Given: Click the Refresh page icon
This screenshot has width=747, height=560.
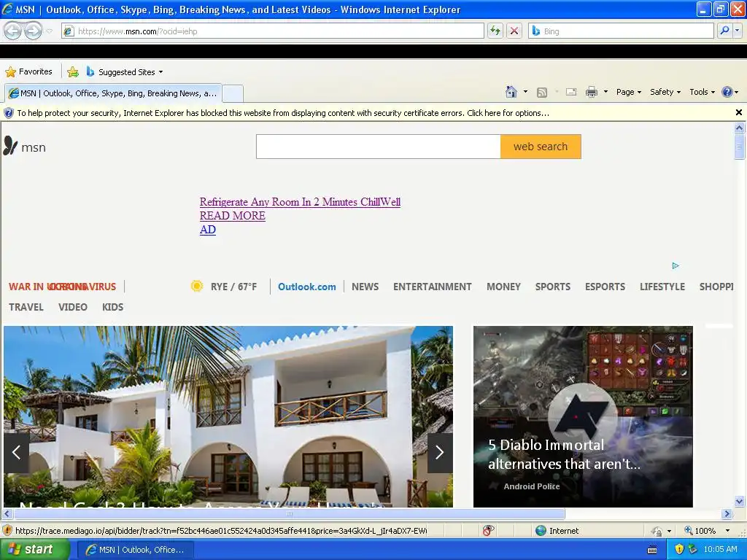Looking at the screenshot, I should [x=495, y=31].
